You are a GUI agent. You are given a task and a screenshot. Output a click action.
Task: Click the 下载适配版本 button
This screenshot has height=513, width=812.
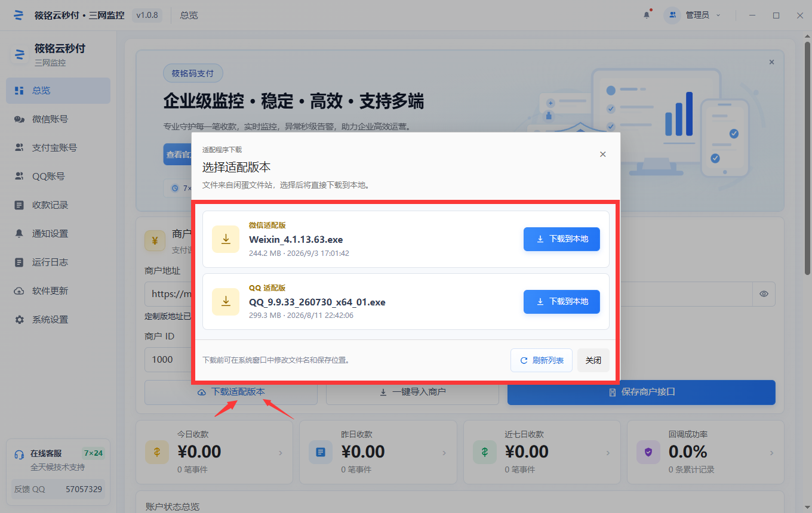231,393
